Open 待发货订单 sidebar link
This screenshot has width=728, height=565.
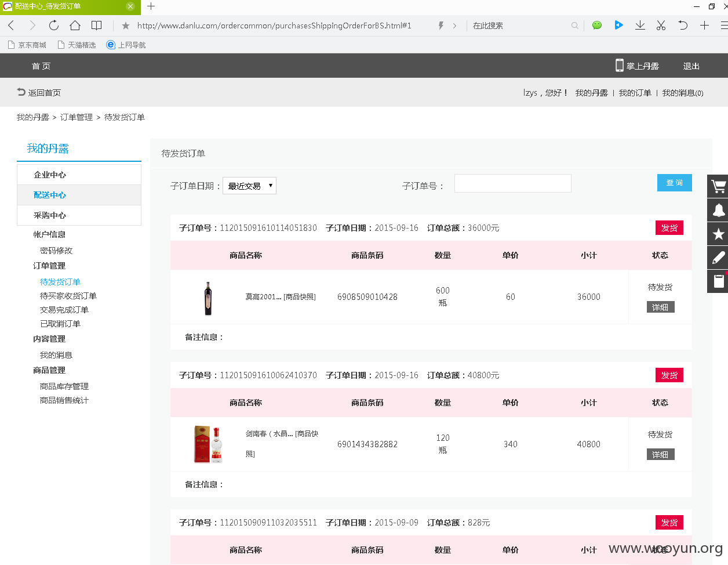60,282
